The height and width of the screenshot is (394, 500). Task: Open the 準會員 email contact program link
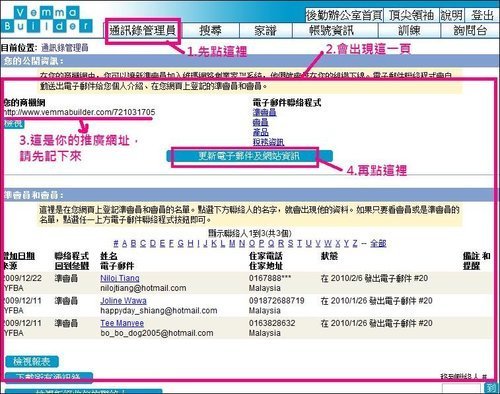point(264,112)
